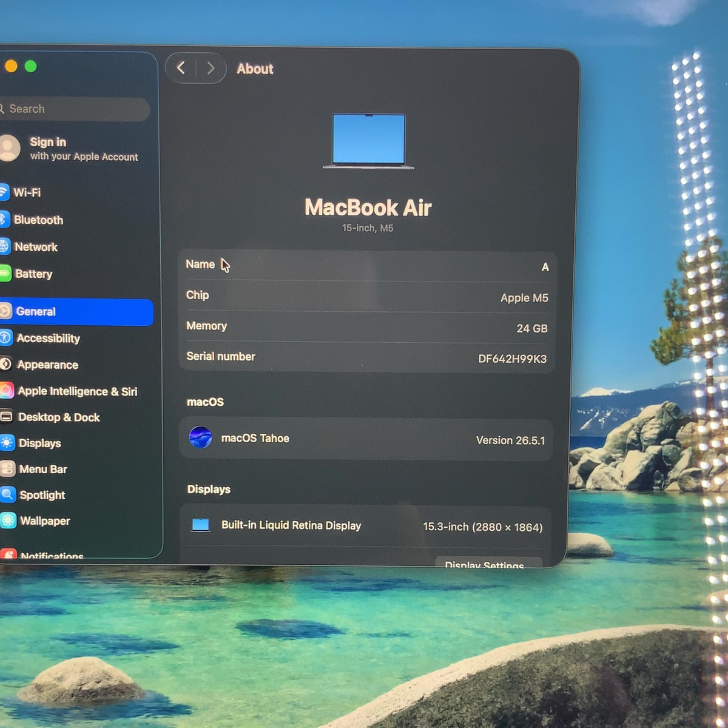Open the Spotlight magnifier icon
728x728 pixels.
pos(8,494)
